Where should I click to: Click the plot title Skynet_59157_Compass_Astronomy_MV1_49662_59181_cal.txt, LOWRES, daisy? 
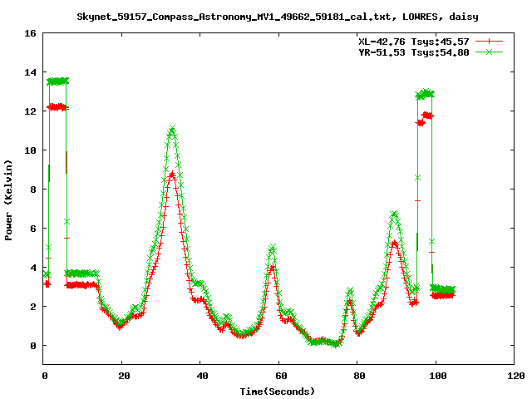click(x=278, y=17)
